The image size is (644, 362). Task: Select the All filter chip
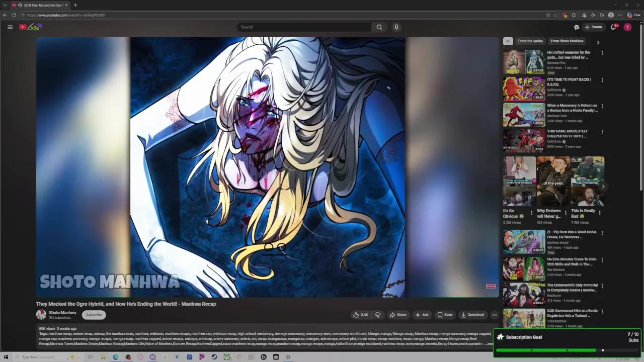click(508, 41)
